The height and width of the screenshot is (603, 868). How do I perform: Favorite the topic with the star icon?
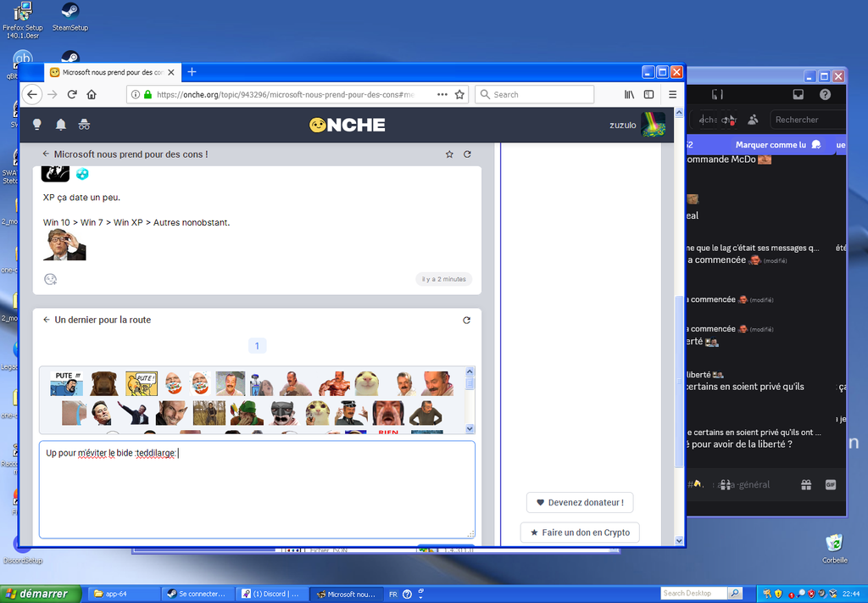tap(449, 154)
